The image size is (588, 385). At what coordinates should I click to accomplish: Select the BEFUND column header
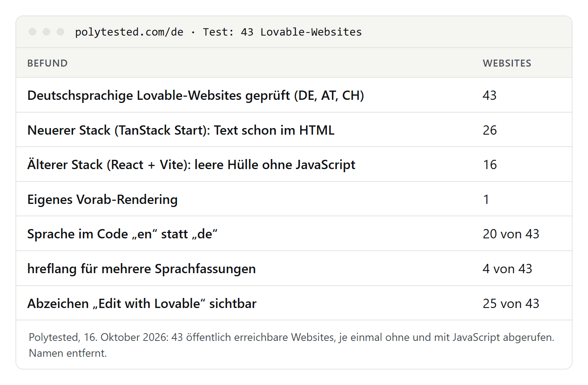point(48,63)
